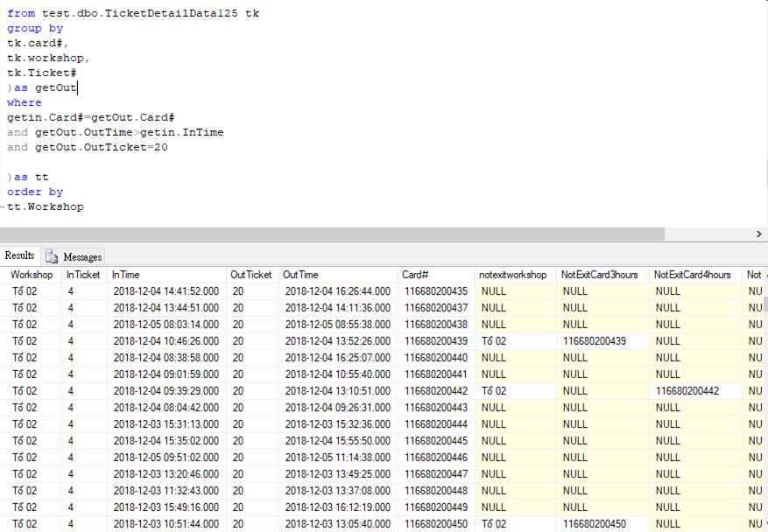Click the editor horizontal scrollbar right arrow
Image resolution: width=768 pixels, height=532 pixels.
pos(758,234)
